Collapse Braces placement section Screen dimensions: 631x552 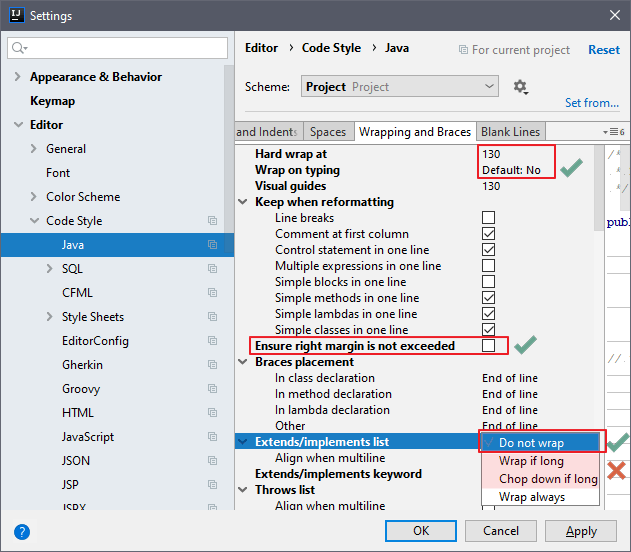243,362
